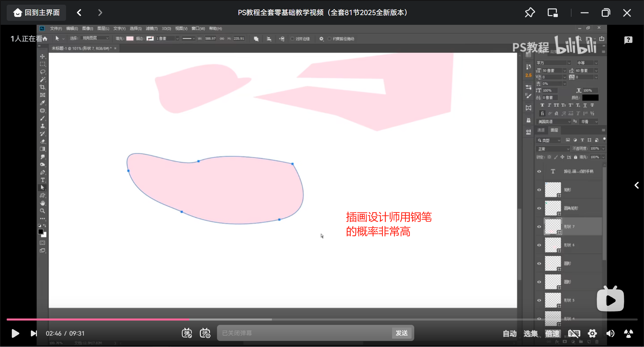Click link width and height icon
Image resolution: width=644 pixels, height=347 pixels.
pos(222,39)
